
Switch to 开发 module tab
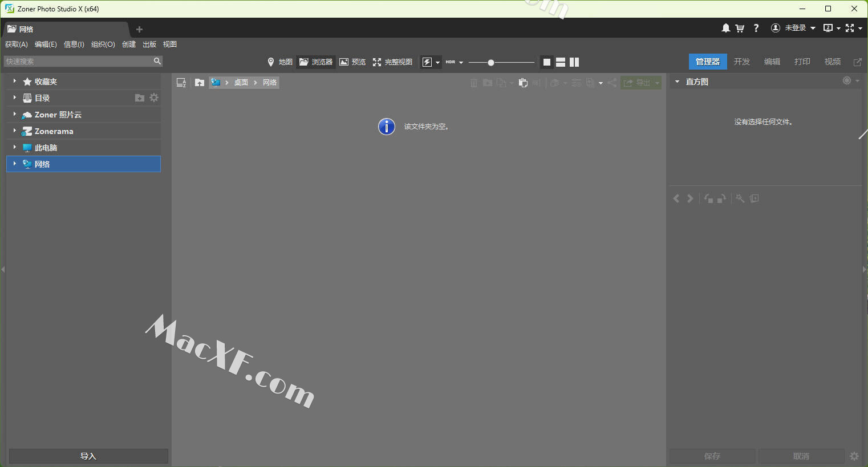click(742, 62)
